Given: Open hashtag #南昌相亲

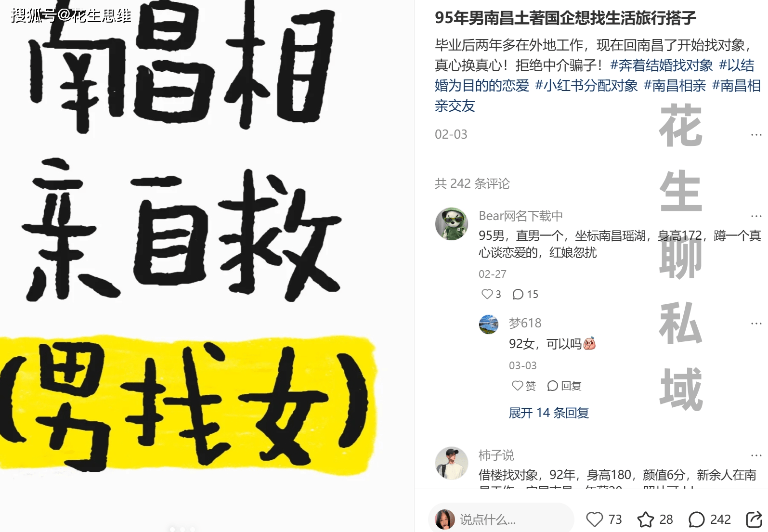Looking at the screenshot, I should tap(675, 85).
